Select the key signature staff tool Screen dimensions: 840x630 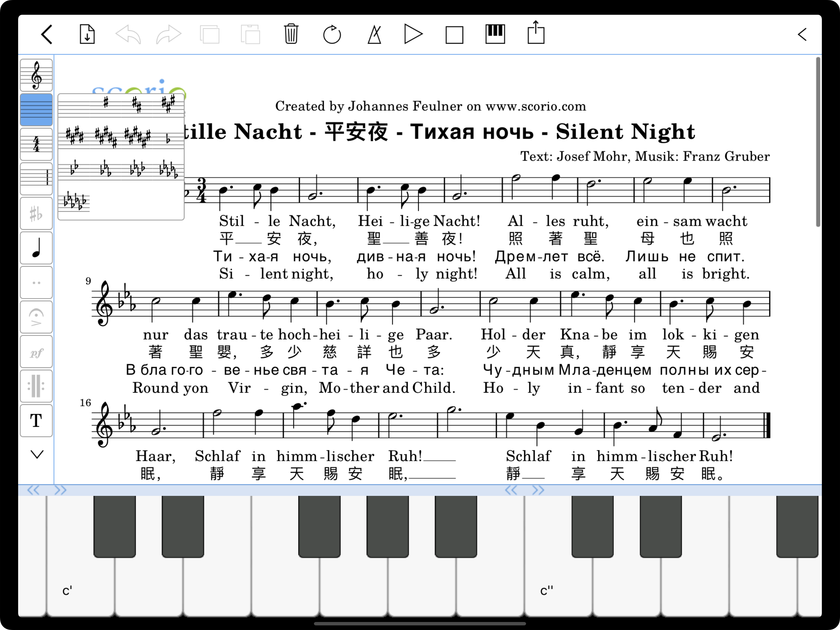point(36,110)
